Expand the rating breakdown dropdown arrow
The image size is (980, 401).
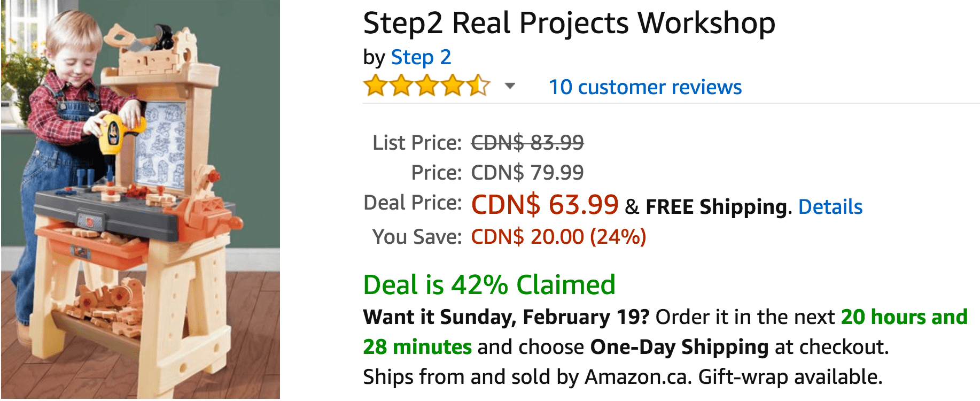(x=510, y=86)
